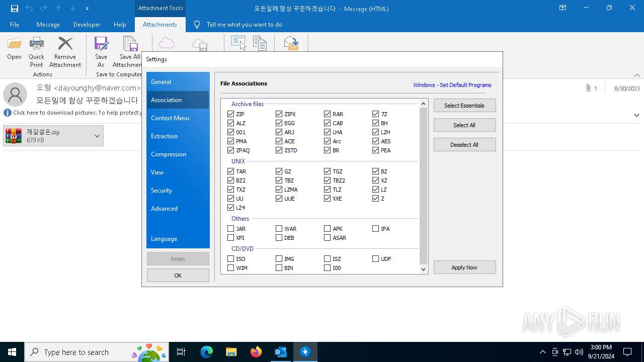644x362 pixels.
Task: Click OK in the Settings dialog
Action: pos(178,276)
